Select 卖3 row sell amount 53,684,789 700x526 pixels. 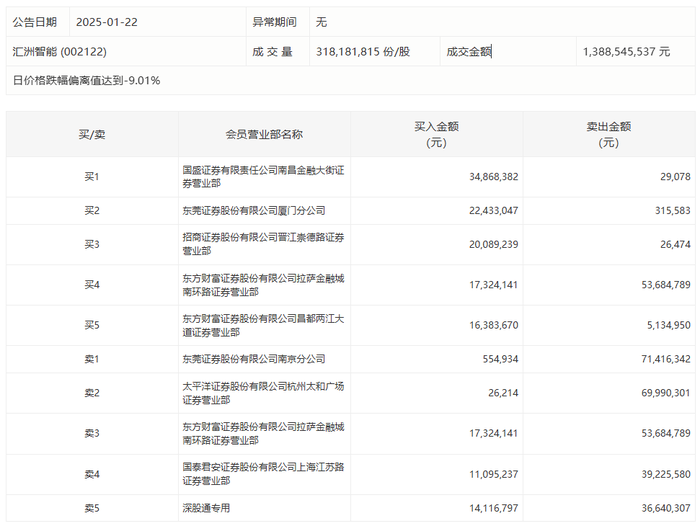pyautogui.click(x=666, y=433)
